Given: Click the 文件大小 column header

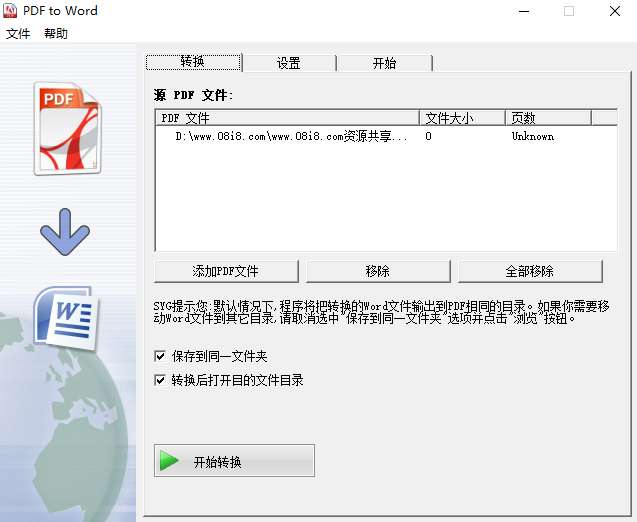Looking at the screenshot, I should point(462,118).
